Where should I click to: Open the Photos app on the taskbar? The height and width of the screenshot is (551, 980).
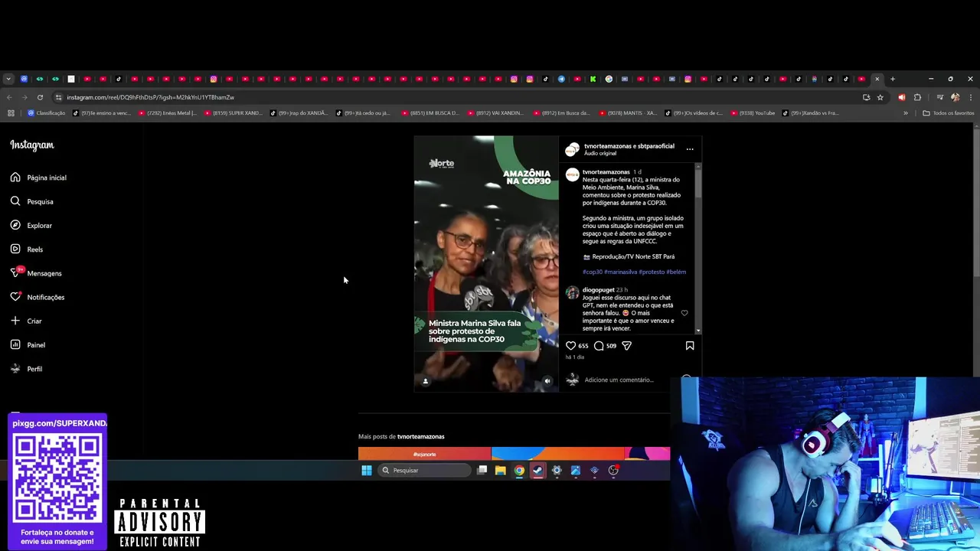click(x=576, y=471)
